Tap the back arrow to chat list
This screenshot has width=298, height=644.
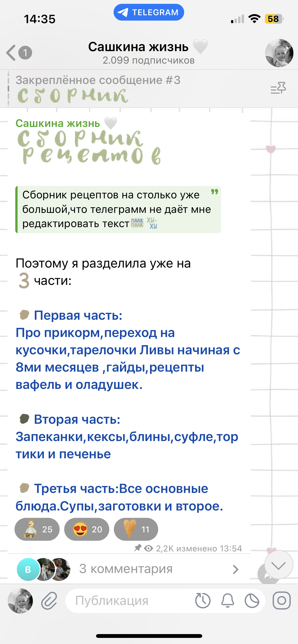point(11,53)
